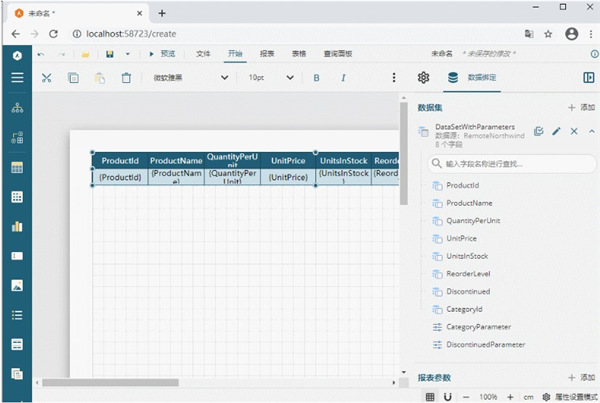Edit DataSetWithParameters with pencil icon
The image size is (600, 403).
(557, 131)
